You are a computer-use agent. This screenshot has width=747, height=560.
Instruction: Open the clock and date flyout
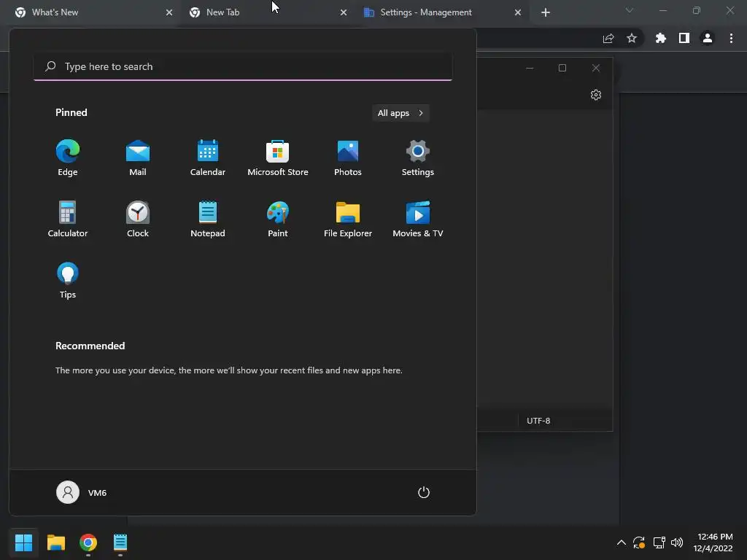[x=713, y=542]
